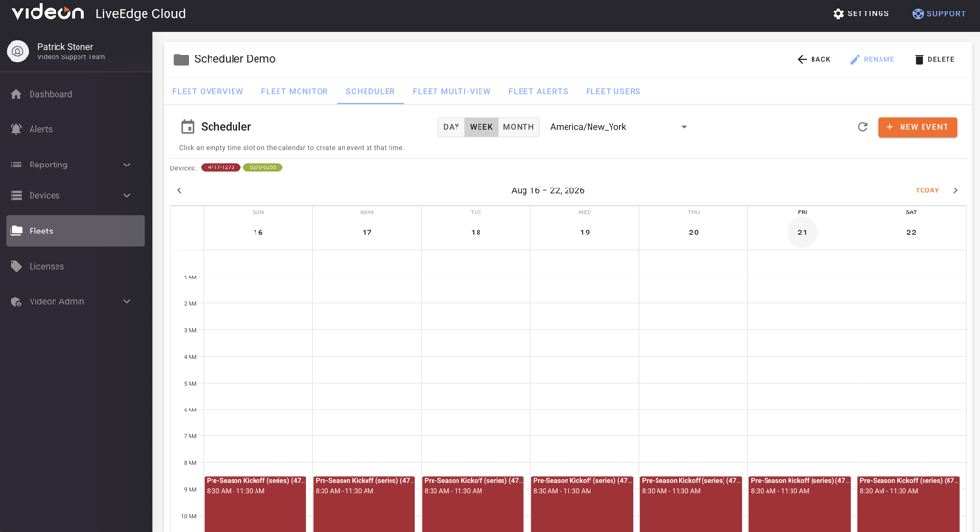
Task: Open Dashboard from the sidebar
Action: [x=75, y=94]
